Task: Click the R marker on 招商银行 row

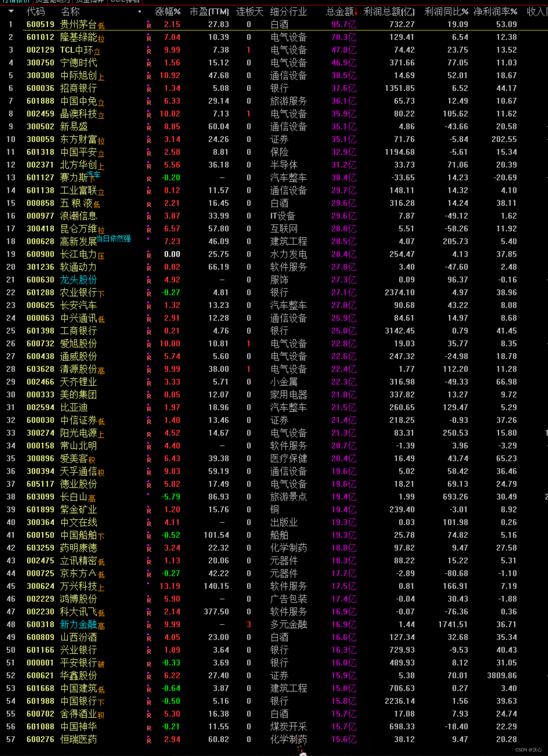Action: click(x=149, y=90)
